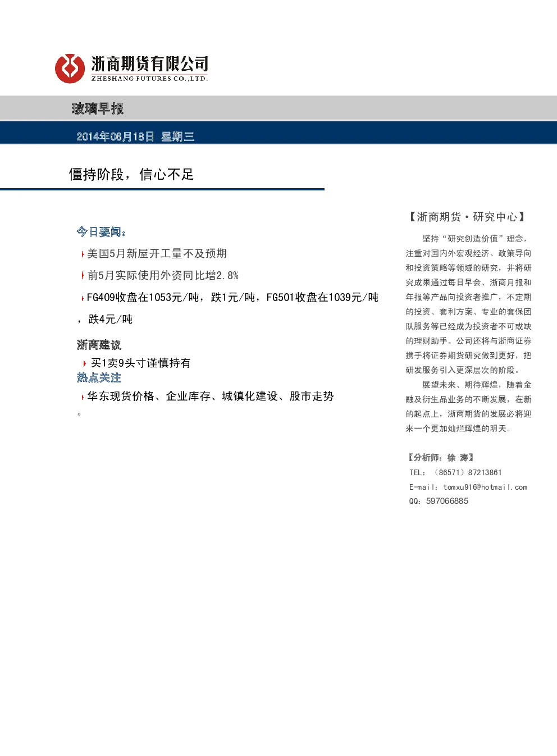Select the FG409收盘在1053元/吨 line
The height and width of the screenshot is (756, 557).
(x=232, y=298)
